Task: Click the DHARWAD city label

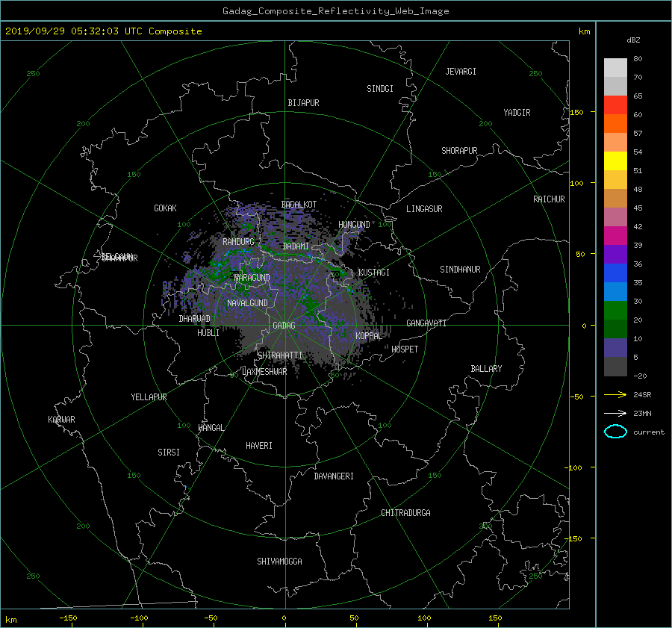Action: point(195,319)
